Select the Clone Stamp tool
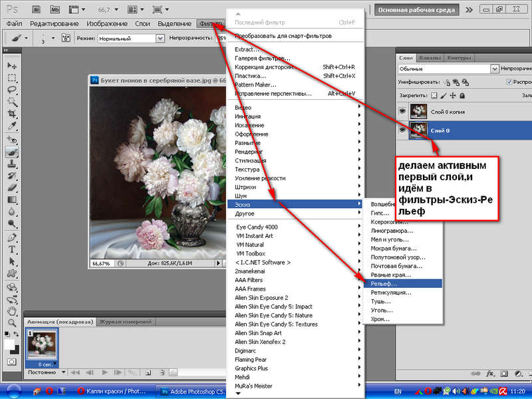Image resolution: width=532 pixels, height=399 pixels. (x=12, y=164)
